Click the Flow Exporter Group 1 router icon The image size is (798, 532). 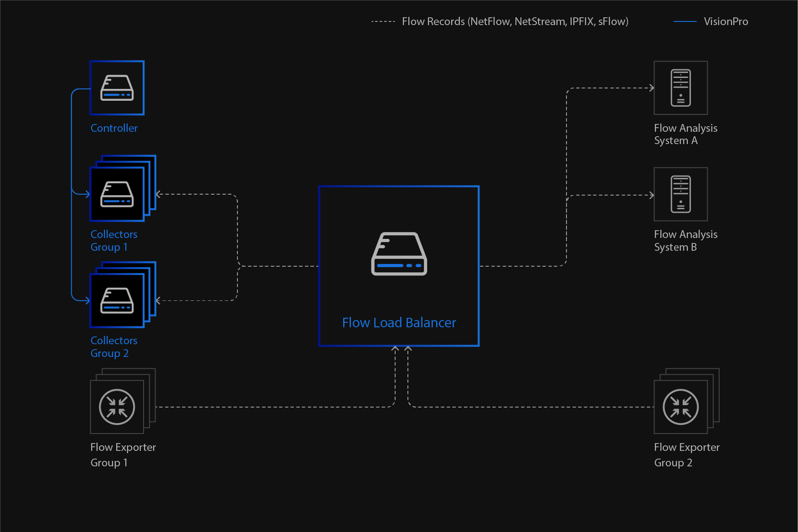click(117, 407)
